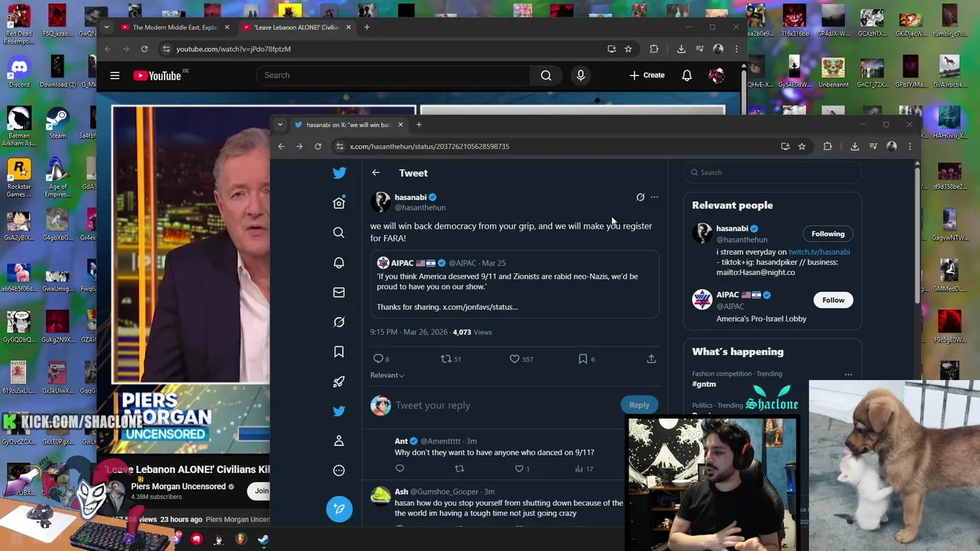Close the hasanabi on X tab
Viewport: 980px width, 551px height.
[x=400, y=125]
